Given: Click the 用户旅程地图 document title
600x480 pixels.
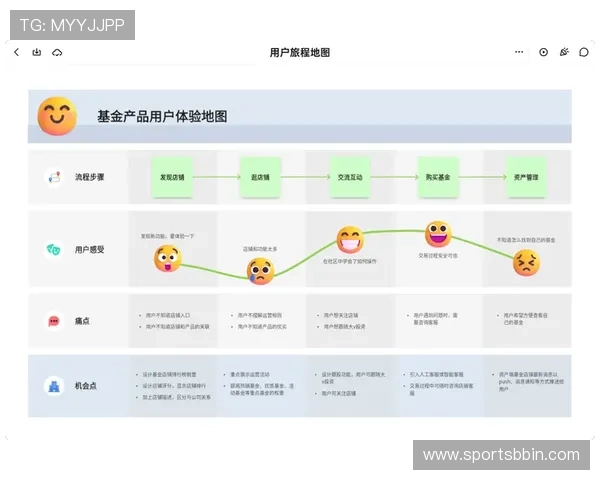Looking at the screenshot, I should [x=300, y=52].
